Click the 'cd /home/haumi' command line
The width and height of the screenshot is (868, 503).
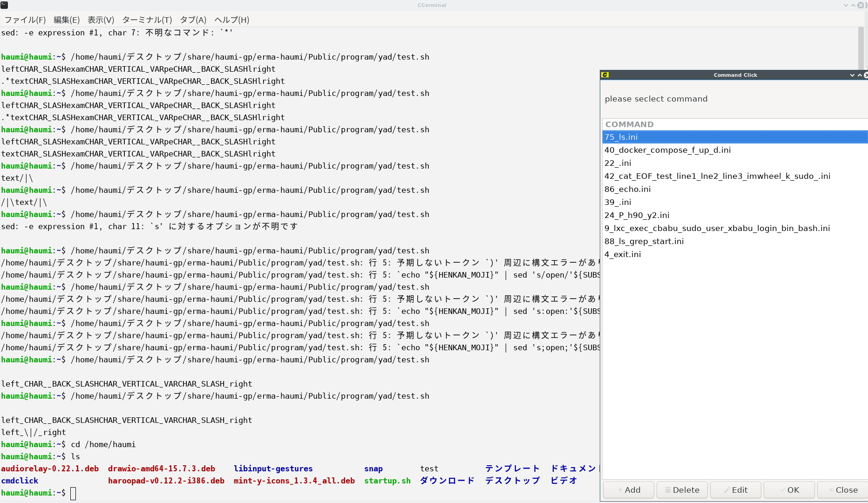[x=103, y=444]
